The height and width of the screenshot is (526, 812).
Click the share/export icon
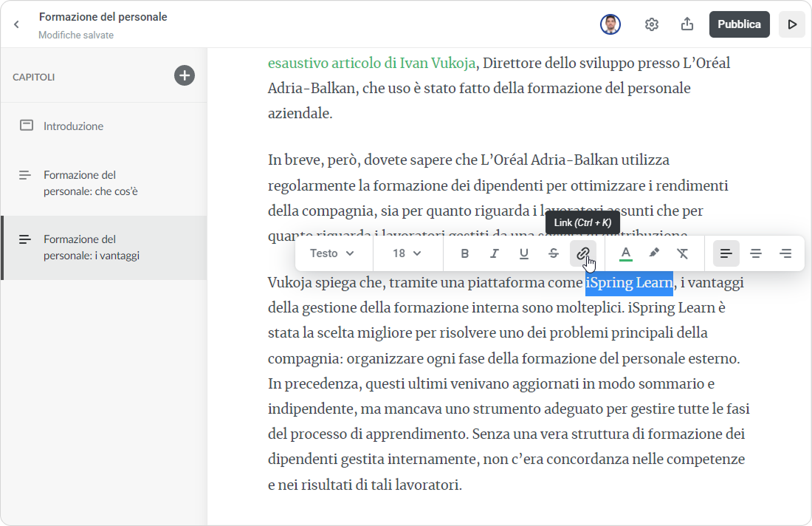[687, 24]
